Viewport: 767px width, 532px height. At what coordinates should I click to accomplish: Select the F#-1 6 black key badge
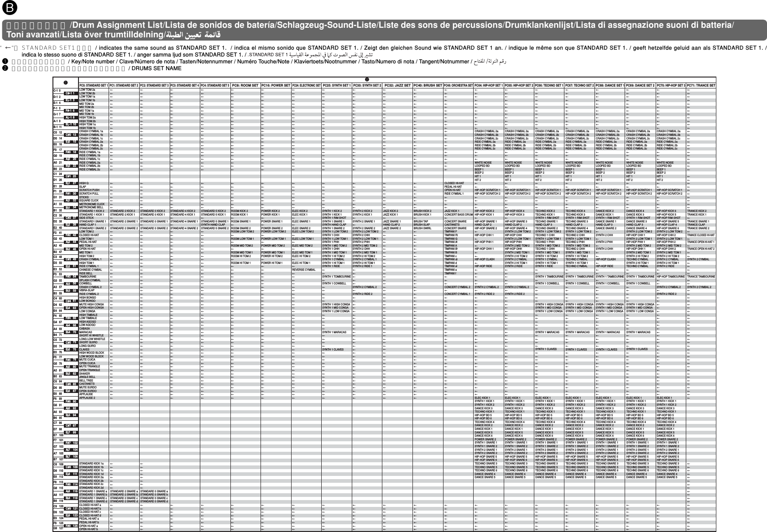coord(70,110)
